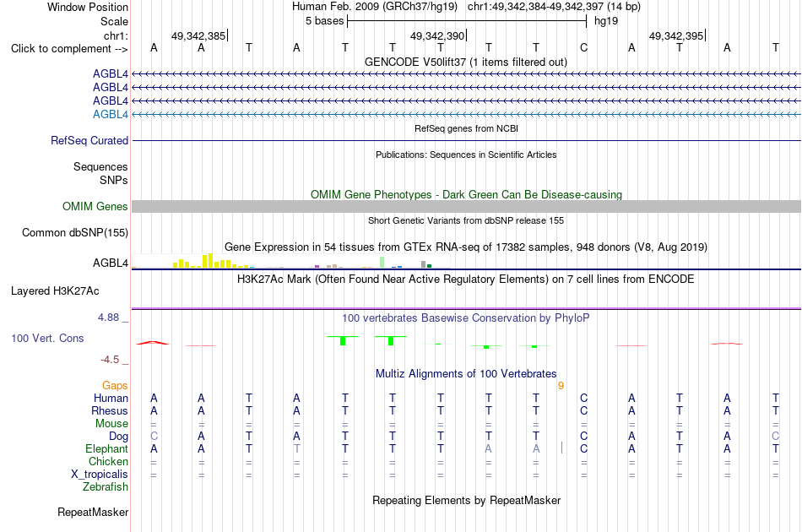Click the 100 Vert. Cons label
802x532 pixels.
(x=47, y=338)
